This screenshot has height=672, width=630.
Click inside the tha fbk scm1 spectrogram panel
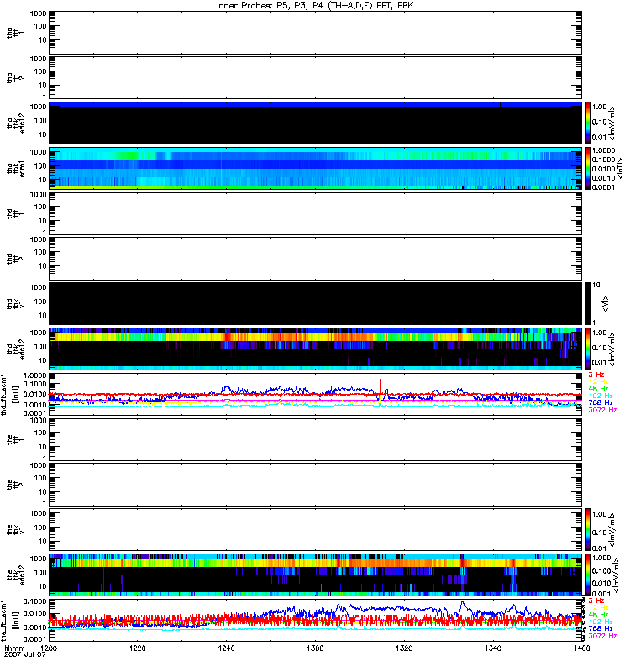(316, 169)
